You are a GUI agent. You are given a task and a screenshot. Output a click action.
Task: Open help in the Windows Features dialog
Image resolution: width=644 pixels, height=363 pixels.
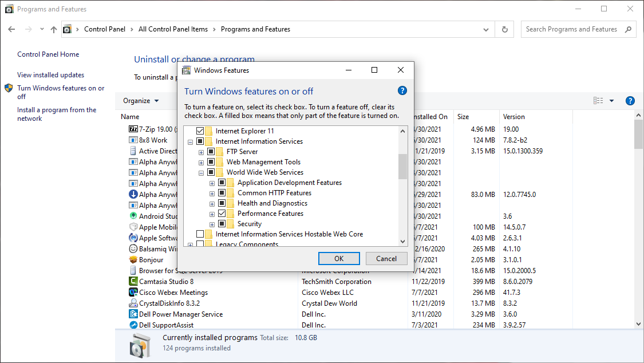(x=402, y=90)
